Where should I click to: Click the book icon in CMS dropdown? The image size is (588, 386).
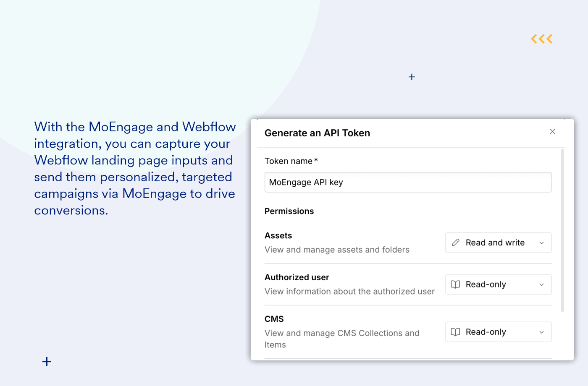click(456, 332)
